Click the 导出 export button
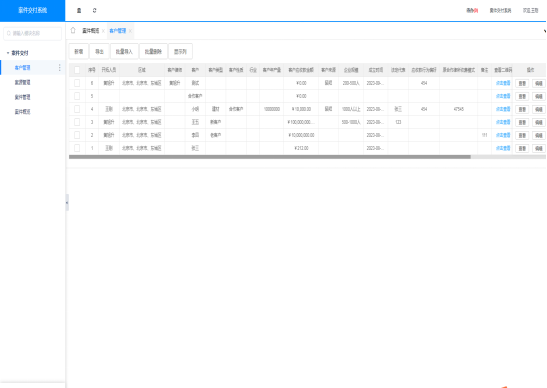This screenshot has width=547, height=388. [99, 51]
